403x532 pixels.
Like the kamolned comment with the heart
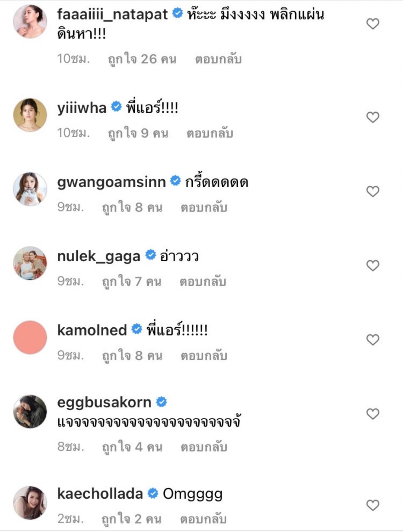(x=373, y=340)
